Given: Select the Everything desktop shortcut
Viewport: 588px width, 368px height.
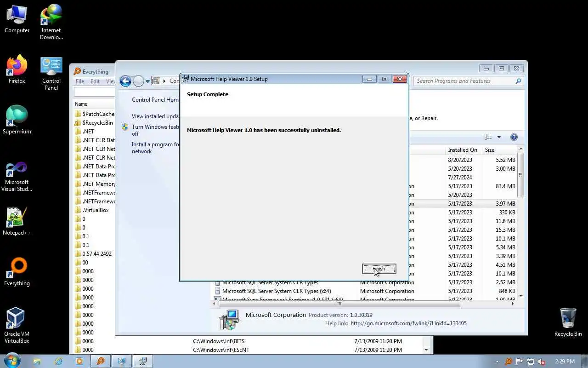Looking at the screenshot, I should (x=17, y=272).
